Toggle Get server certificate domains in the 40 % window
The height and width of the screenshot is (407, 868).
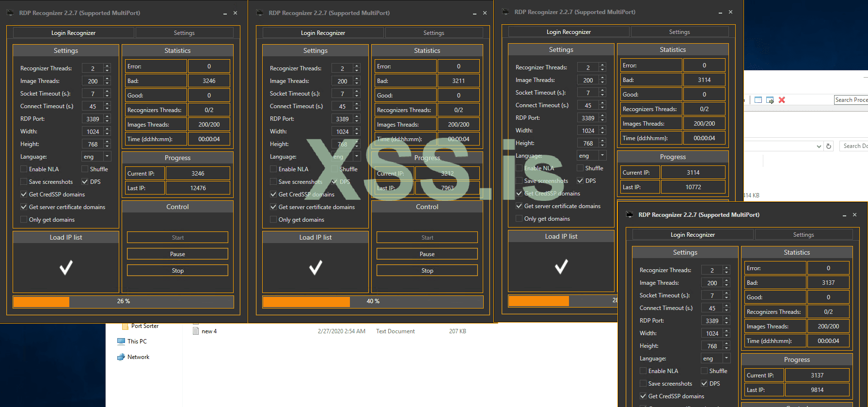tap(273, 207)
